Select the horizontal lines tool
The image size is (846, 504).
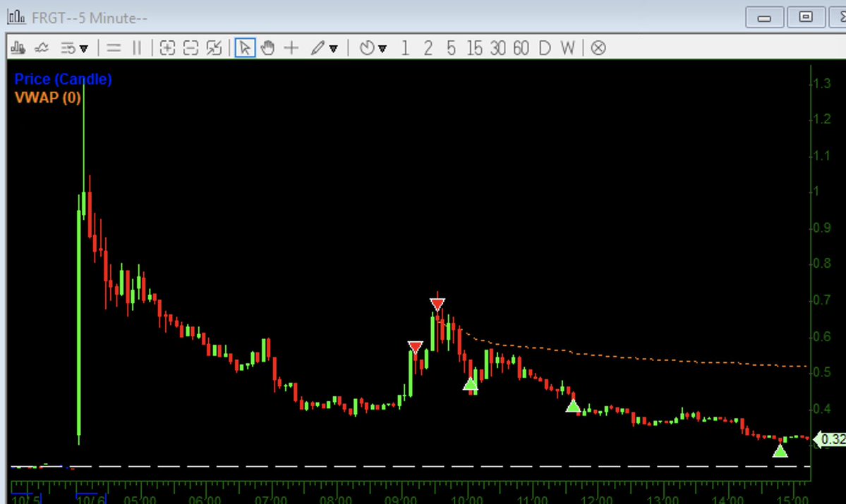(114, 48)
